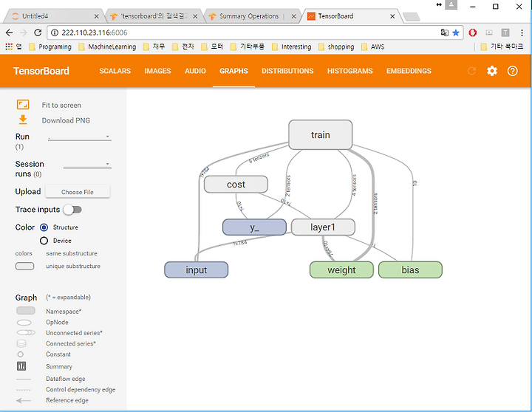
Task: Select the cost graph node
Action: point(236,184)
